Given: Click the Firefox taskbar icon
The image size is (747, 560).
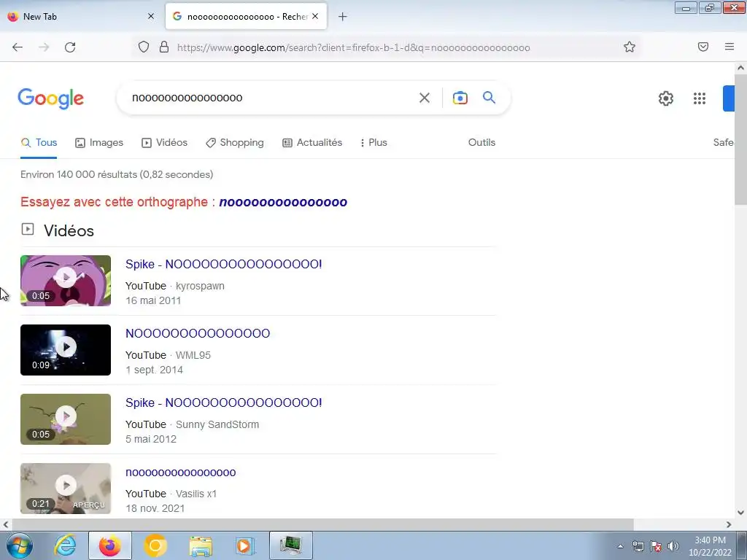Looking at the screenshot, I should [110, 545].
